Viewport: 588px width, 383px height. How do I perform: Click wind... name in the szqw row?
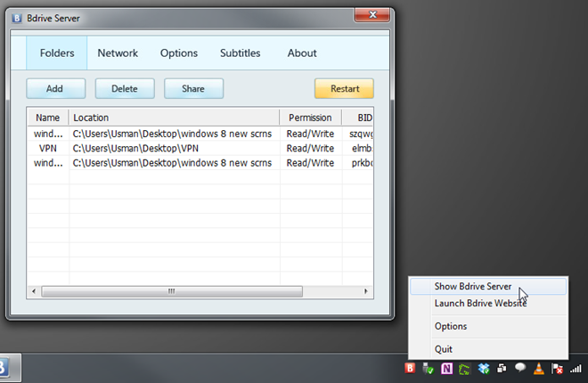[48, 134]
